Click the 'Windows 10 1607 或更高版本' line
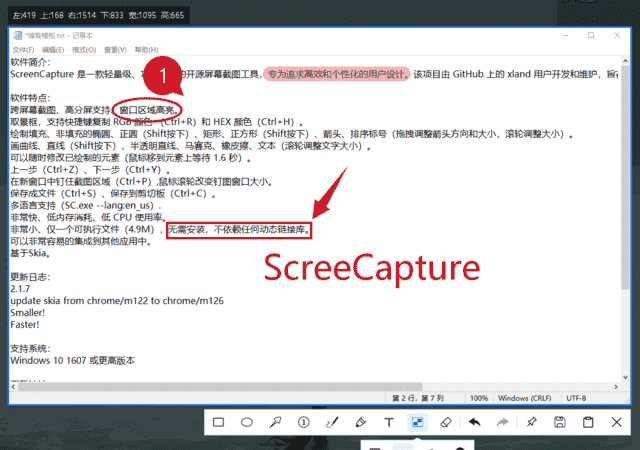The image size is (640, 450). (73, 361)
